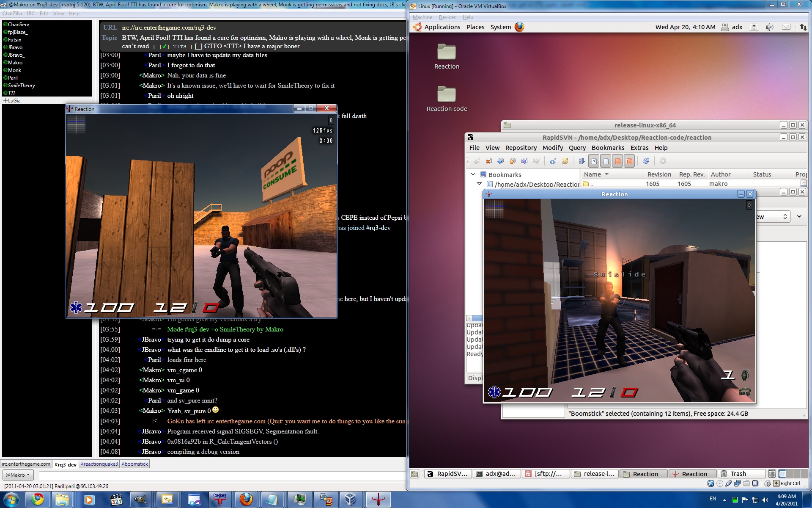Toggle the show modified files button

tap(617, 161)
